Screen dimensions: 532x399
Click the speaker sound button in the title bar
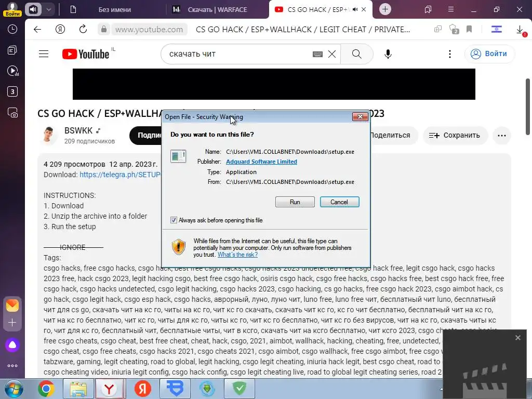[33, 9]
